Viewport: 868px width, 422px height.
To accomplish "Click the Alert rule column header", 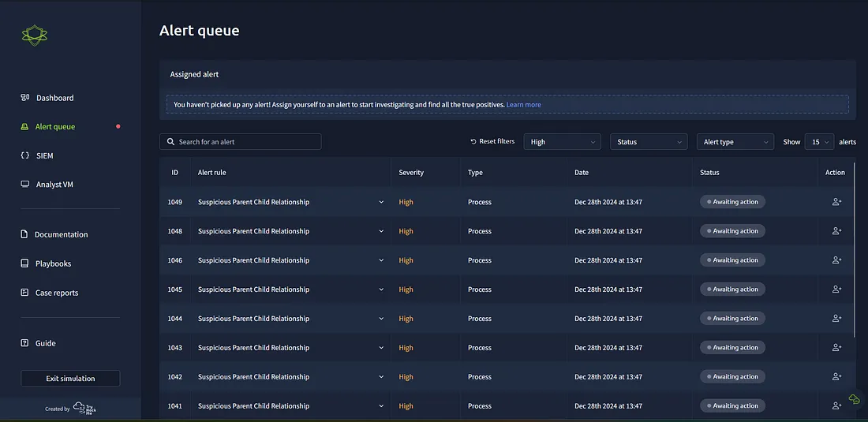I will (212, 173).
